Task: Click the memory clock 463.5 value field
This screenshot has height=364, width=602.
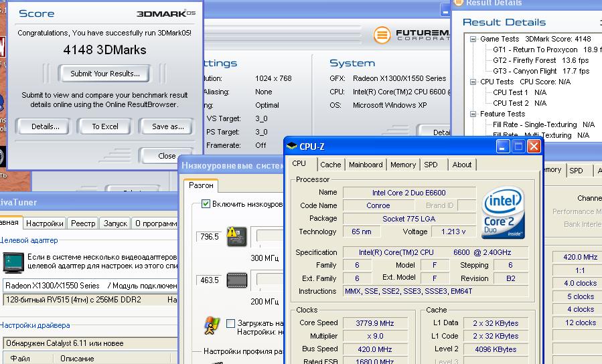Action: point(209,280)
